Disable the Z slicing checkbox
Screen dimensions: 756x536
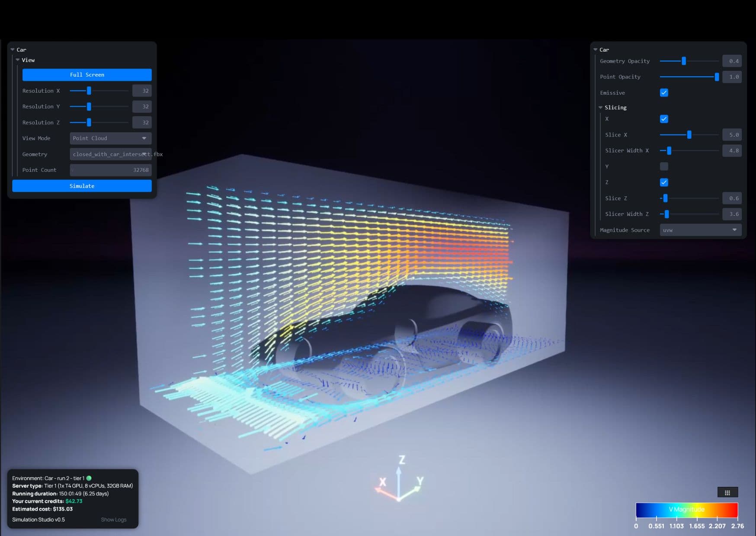point(664,182)
